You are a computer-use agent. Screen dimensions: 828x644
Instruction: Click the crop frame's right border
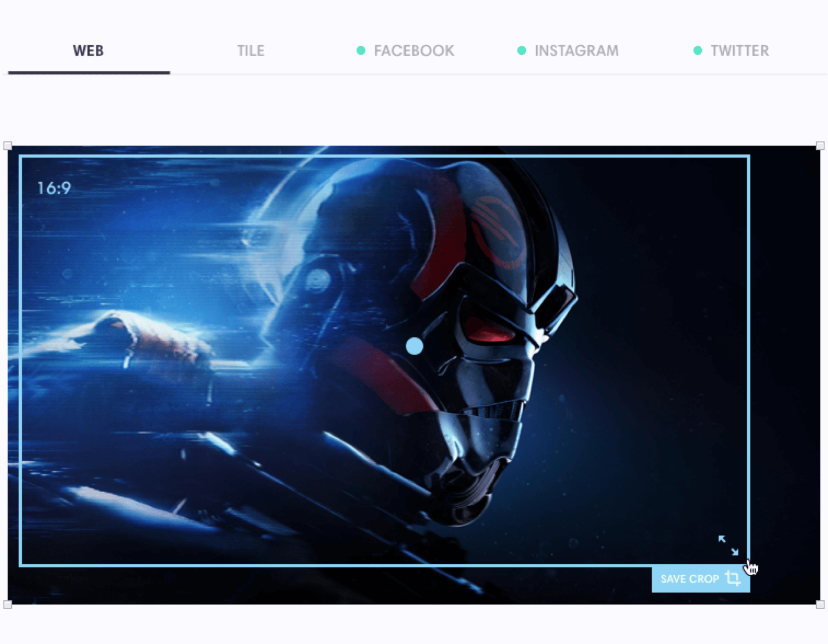tap(748, 354)
